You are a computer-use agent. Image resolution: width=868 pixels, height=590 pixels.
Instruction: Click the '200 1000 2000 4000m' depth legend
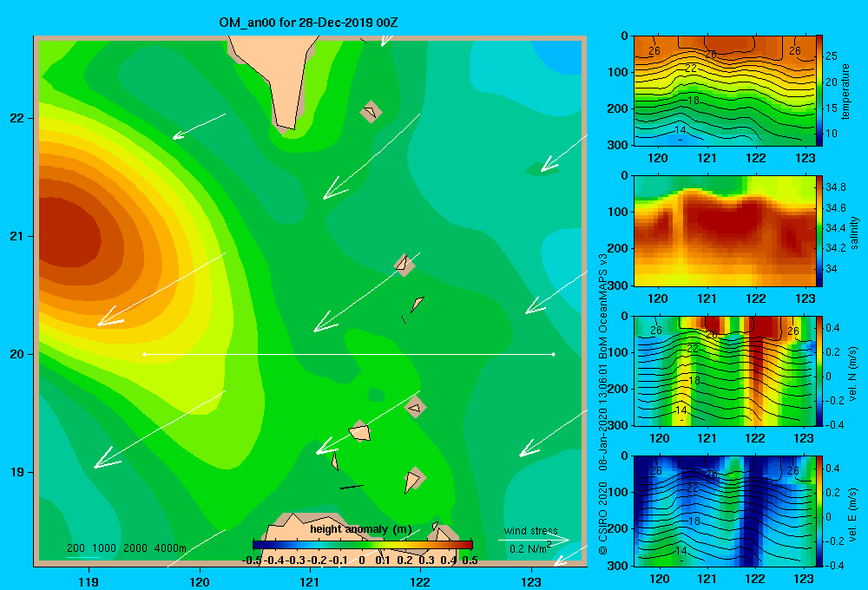[126, 548]
